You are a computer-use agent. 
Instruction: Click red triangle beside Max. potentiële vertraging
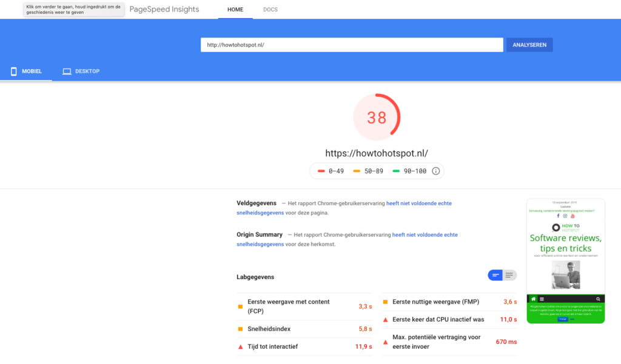[x=385, y=342]
